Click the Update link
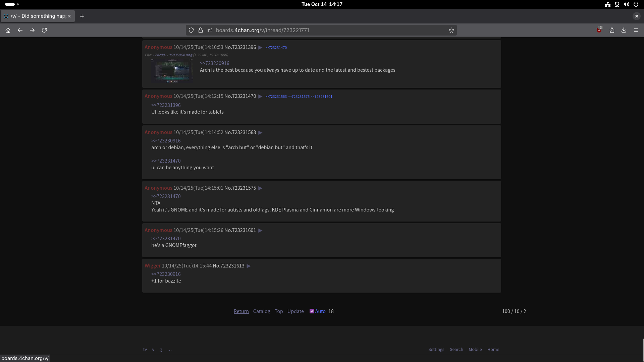 pyautogui.click(x=296, y=311)
